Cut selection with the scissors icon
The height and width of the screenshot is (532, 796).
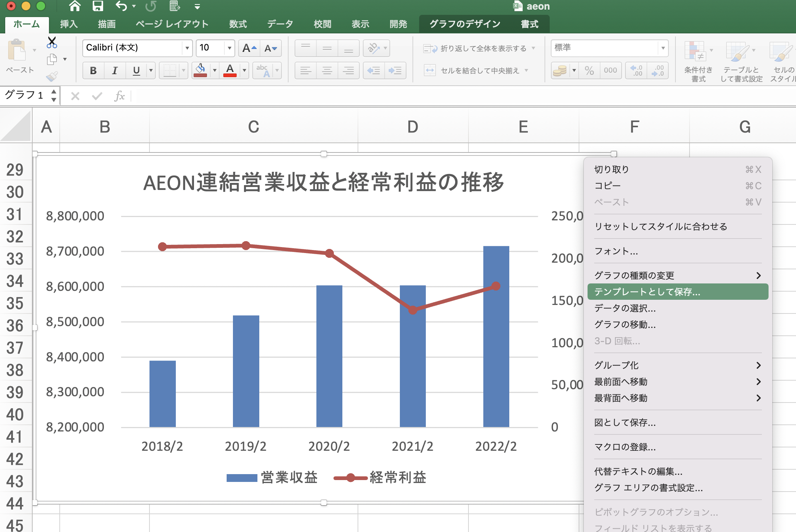tap(52, 42)
